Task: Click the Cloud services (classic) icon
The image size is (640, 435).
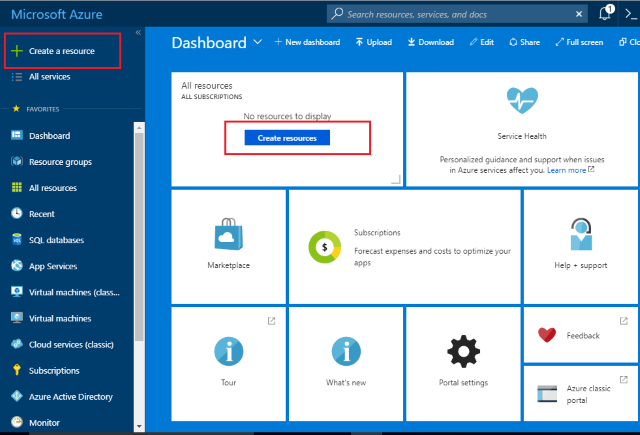Action: coord(17,344)
